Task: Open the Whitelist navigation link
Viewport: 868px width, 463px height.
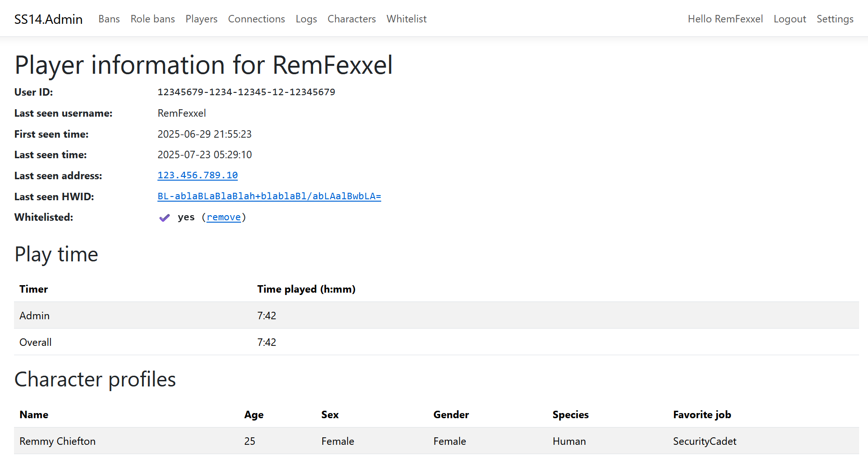Action: pos(406,19)
